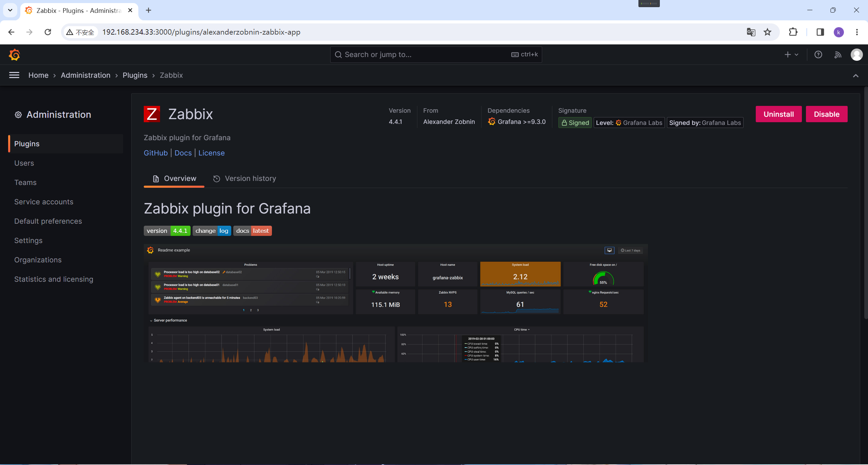The height and width of the screenshot is (465, 868).
Task: Click the Signed lock badge
Action: [x=575, y=123]
